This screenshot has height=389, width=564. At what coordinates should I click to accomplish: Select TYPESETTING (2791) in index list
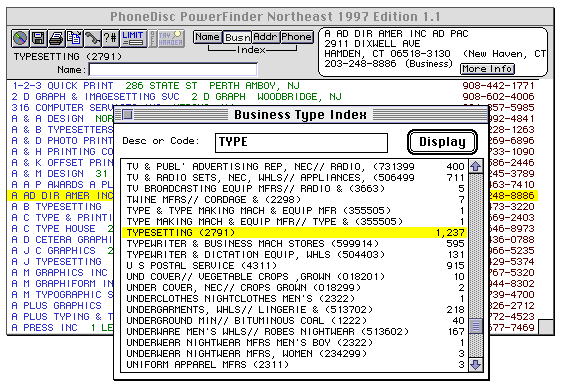[x=294, y=232]
